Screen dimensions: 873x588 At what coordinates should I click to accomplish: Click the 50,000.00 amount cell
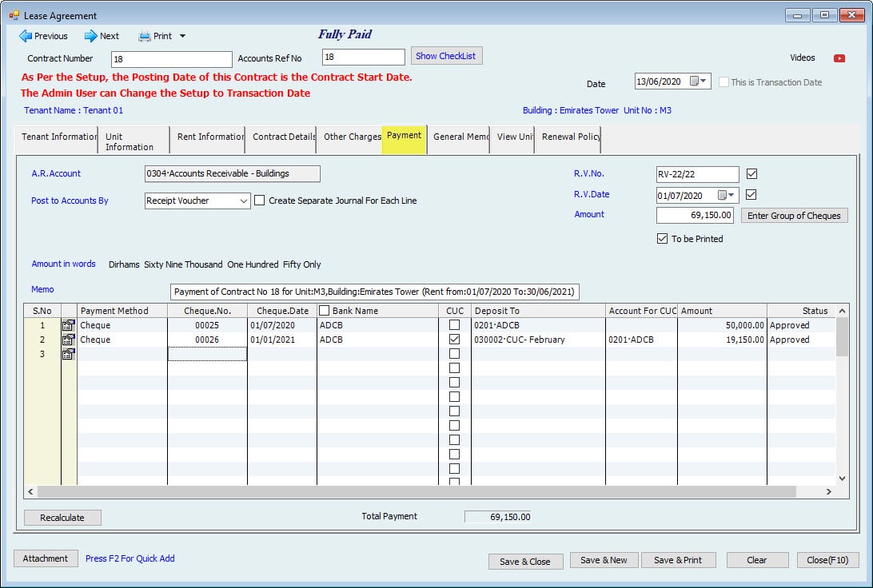click(722, 325)
